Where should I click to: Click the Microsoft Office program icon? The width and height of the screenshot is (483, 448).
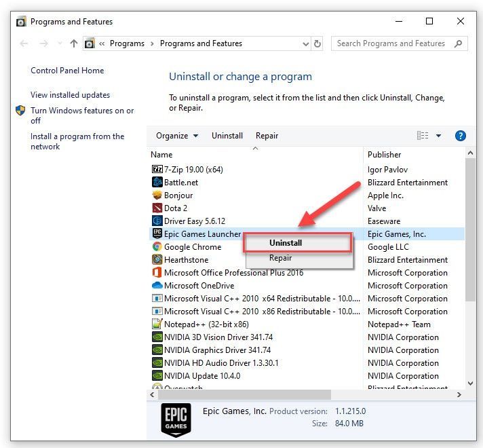(x=157, y=272)
